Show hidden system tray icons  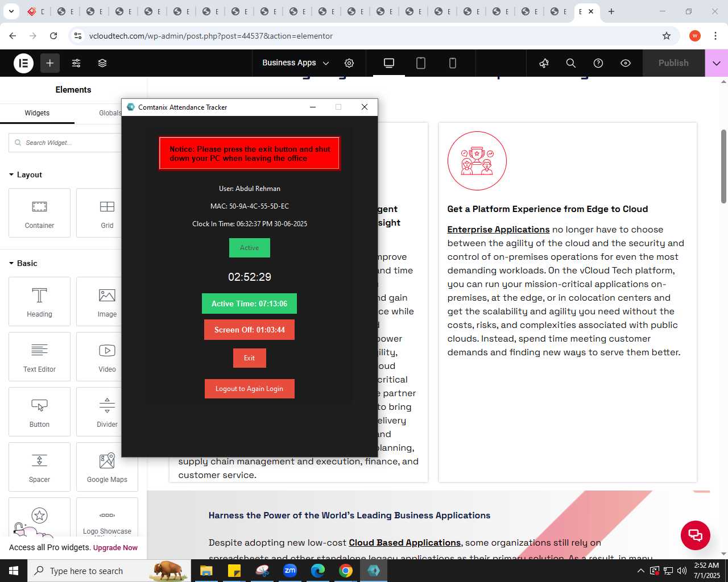pos(641,571)
